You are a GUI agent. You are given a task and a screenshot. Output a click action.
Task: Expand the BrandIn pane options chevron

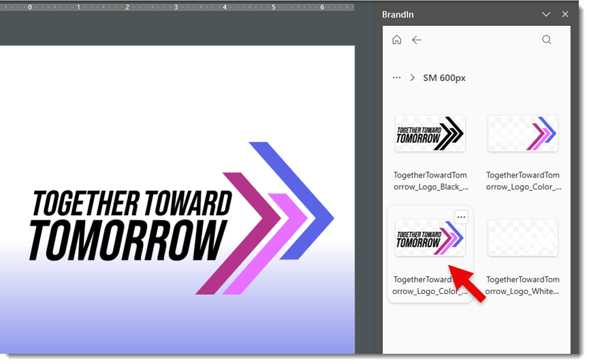coord(545,14)
